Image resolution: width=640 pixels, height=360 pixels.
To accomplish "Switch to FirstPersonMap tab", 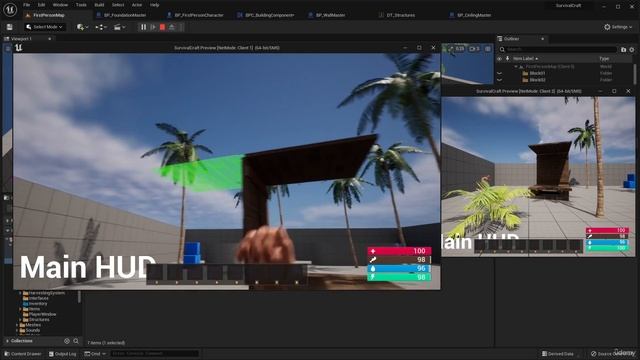I will coord(48,15).
